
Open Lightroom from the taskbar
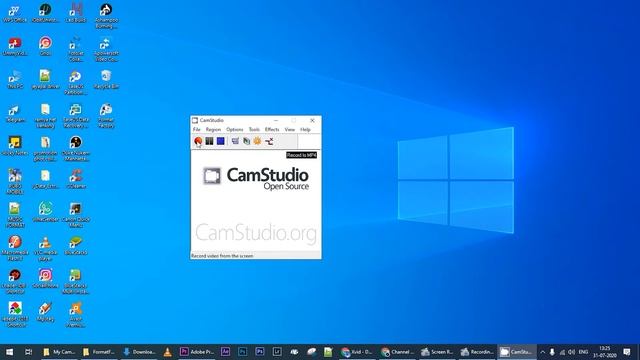click(x=277, y=352)
